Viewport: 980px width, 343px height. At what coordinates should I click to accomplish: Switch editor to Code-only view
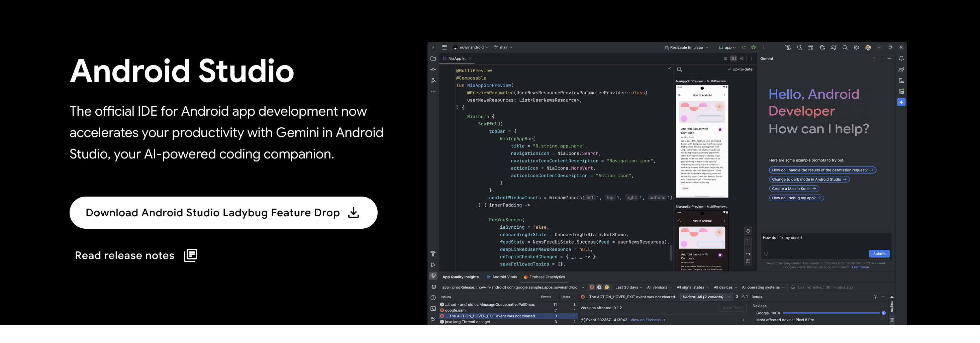pos(725,59)
